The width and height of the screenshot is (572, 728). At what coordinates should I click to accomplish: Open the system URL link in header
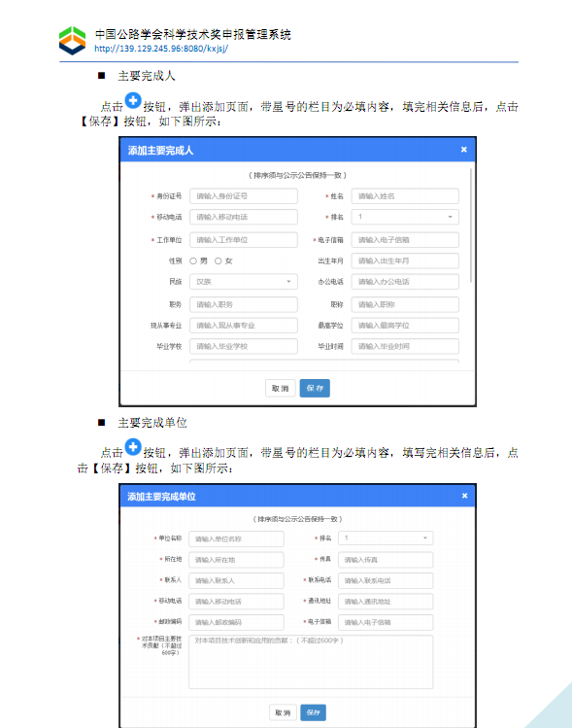[x=161, y=49]
